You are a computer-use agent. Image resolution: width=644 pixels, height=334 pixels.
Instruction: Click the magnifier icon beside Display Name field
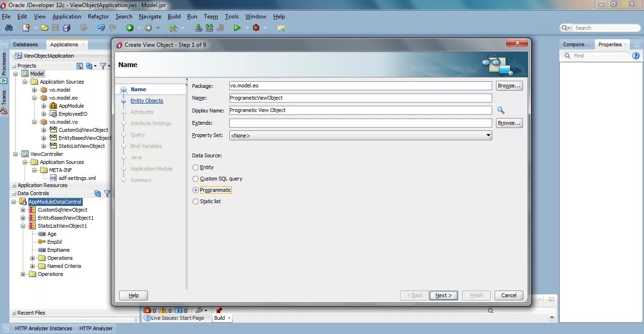click(501, 110)
